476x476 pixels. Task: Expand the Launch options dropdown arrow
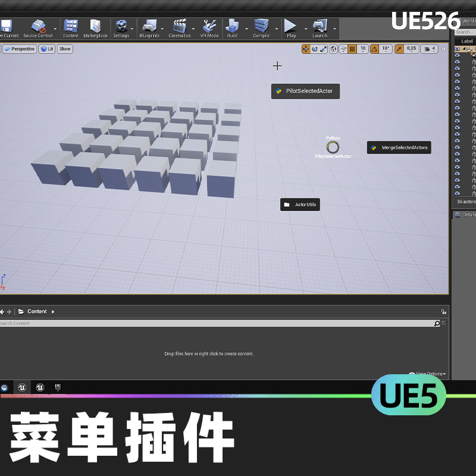334,29
